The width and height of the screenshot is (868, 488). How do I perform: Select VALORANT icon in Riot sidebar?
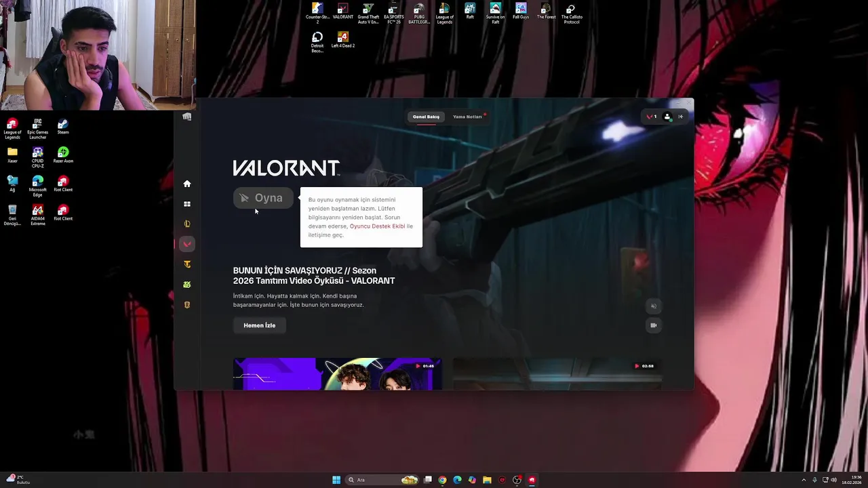[x=187, y=244]
